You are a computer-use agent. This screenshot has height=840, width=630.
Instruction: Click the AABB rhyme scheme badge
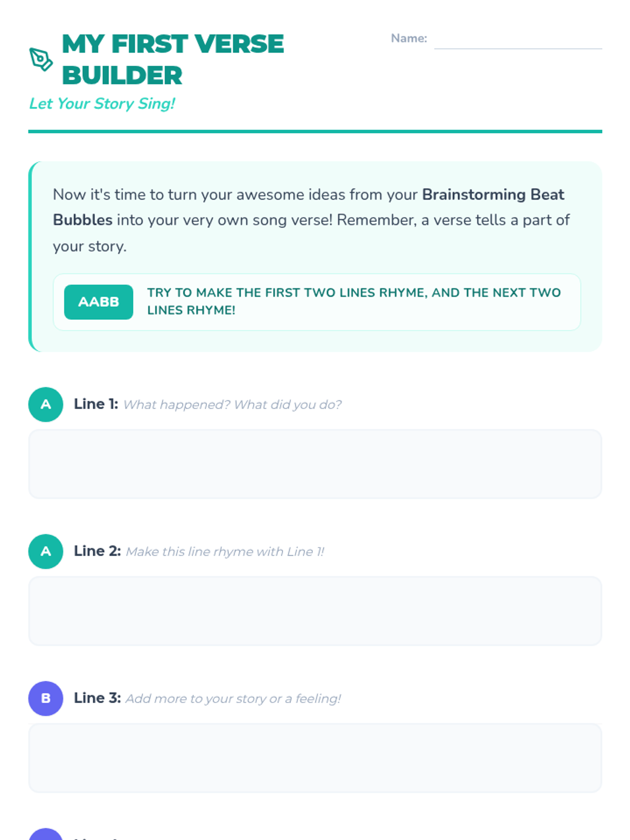coord(99,302)
